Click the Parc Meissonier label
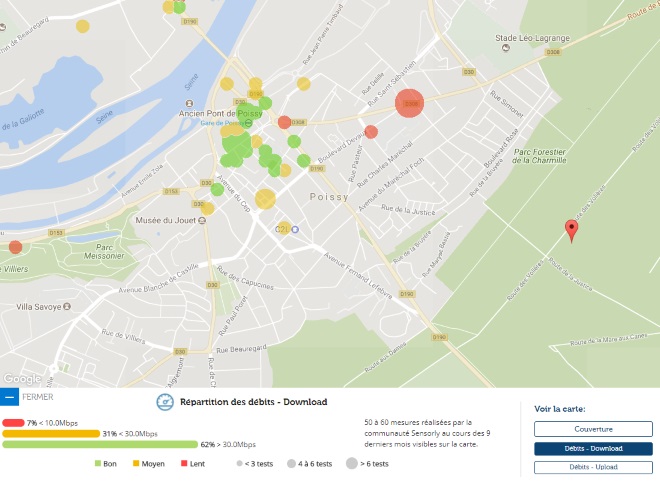This screenshot has height=488, width=660. coord(104,251)
